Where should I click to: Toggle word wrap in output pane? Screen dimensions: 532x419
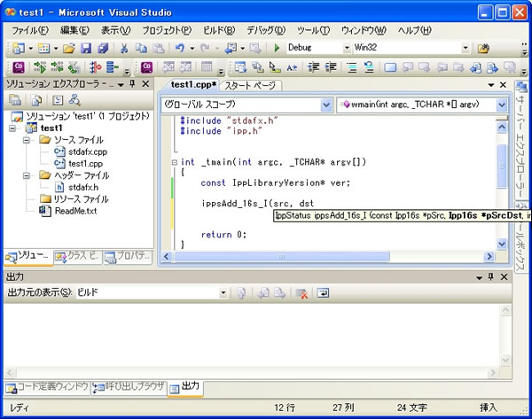pyautogui.click(x=323, y=292)
